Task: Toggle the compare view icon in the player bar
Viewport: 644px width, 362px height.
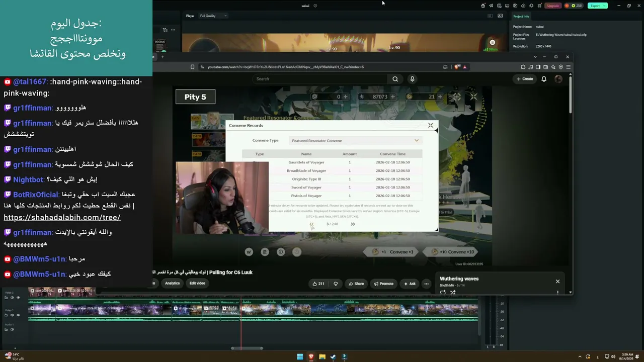Action: [490, 16]
